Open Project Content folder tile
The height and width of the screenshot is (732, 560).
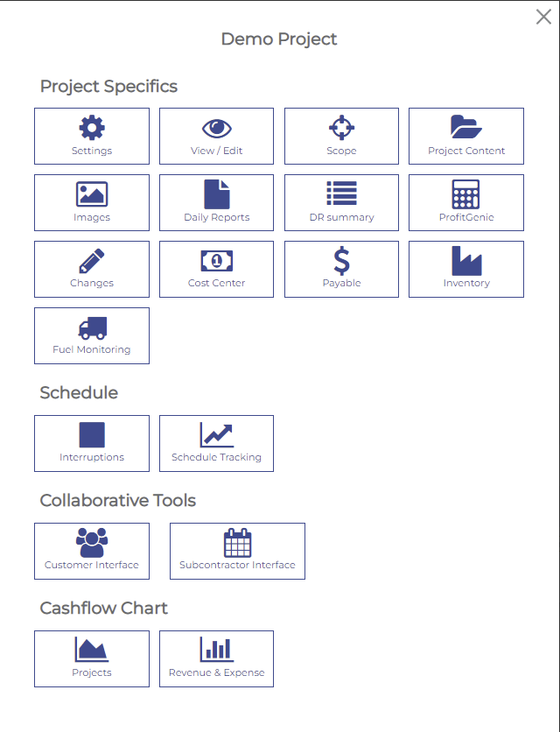466,137
